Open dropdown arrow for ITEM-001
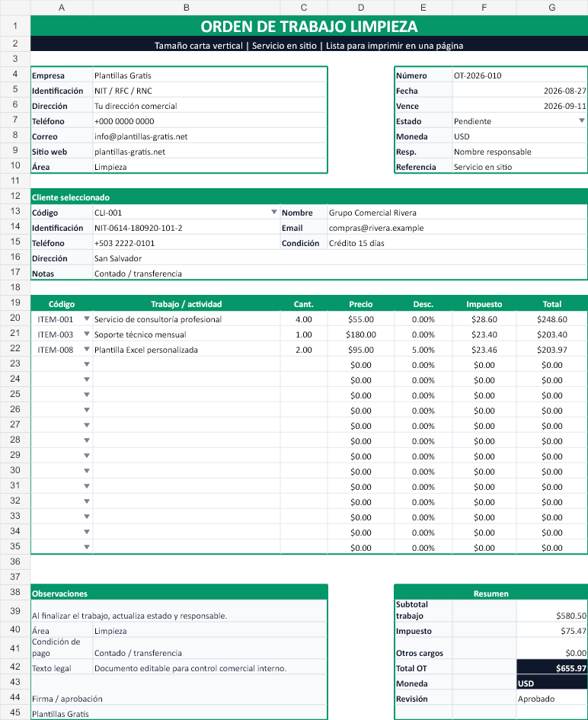 (87, 318)
